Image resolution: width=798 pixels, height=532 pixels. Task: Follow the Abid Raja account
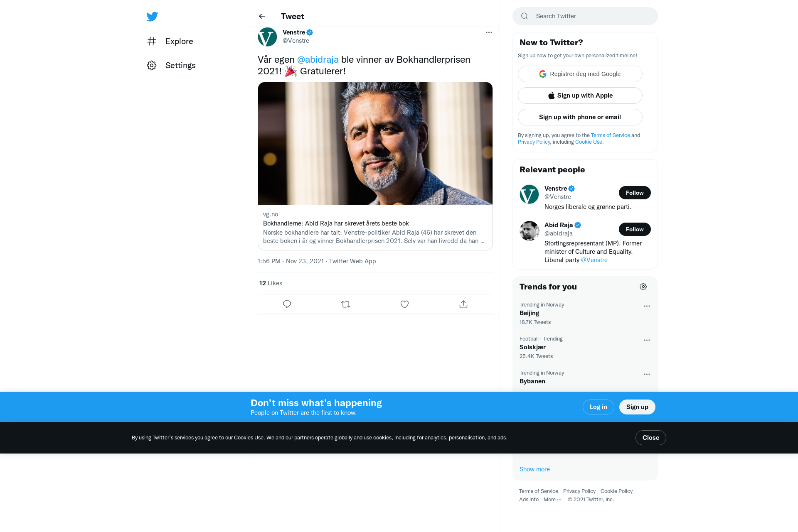pyautogui.click(x=635, y=229)
